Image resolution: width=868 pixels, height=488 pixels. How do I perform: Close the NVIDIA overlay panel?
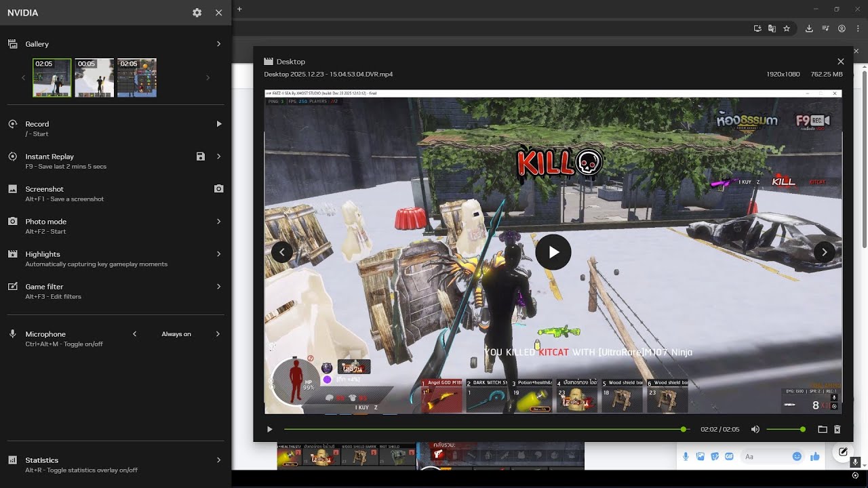click(x=218, y=13)
